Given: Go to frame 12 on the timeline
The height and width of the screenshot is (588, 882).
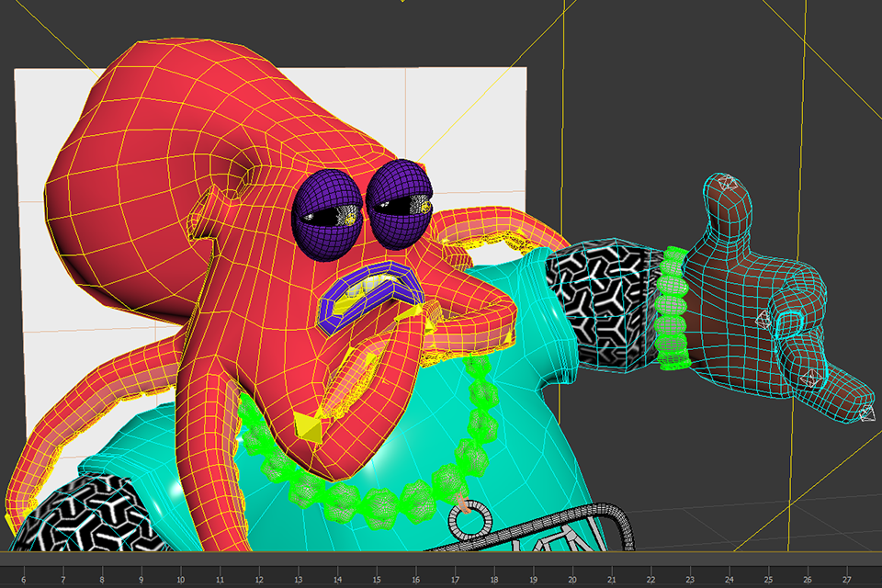Looking at the screenshot, I should [259, 579].
